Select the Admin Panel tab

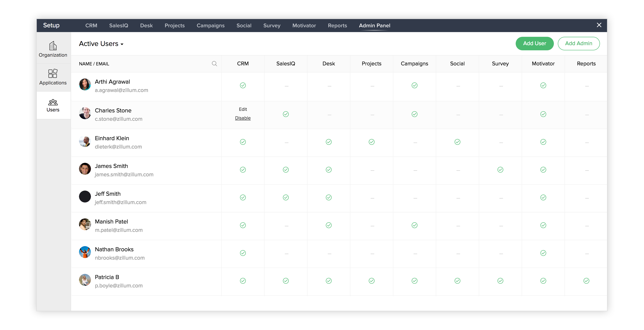click(374, 26)
